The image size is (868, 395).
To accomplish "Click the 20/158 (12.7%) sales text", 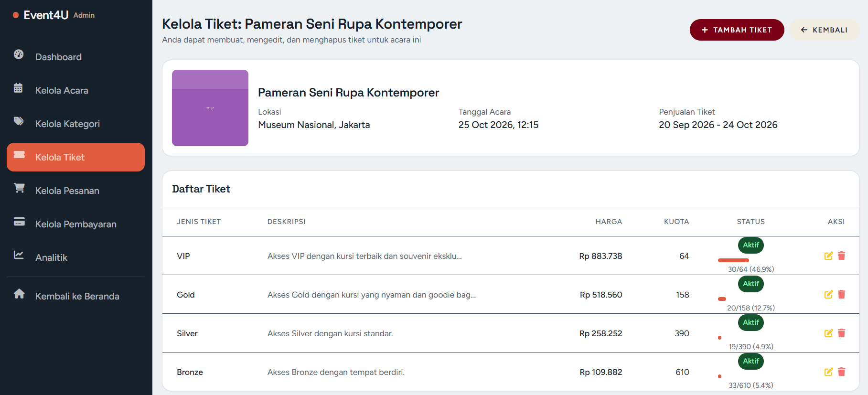I will coord(750,308).
